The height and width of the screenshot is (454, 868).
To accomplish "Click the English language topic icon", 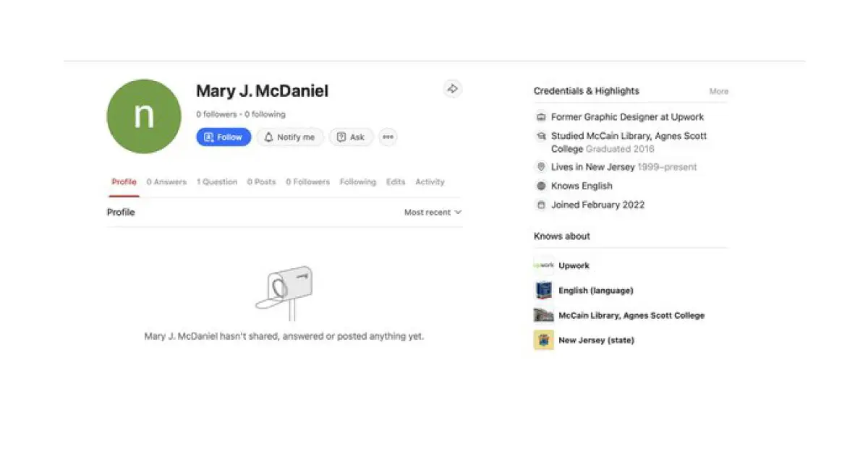I will (543, 291).
